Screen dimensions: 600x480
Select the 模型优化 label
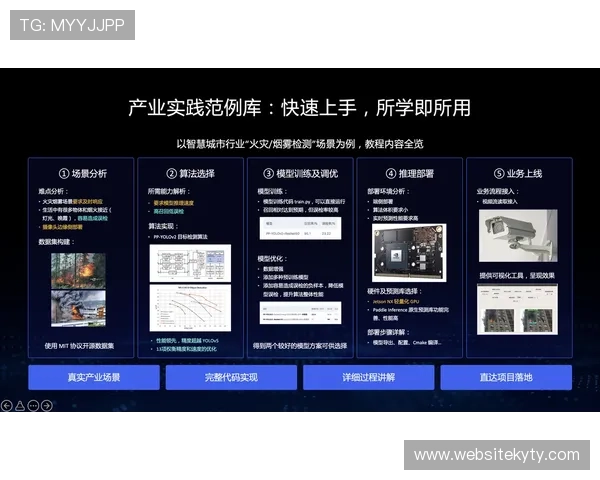pos(272,259)
